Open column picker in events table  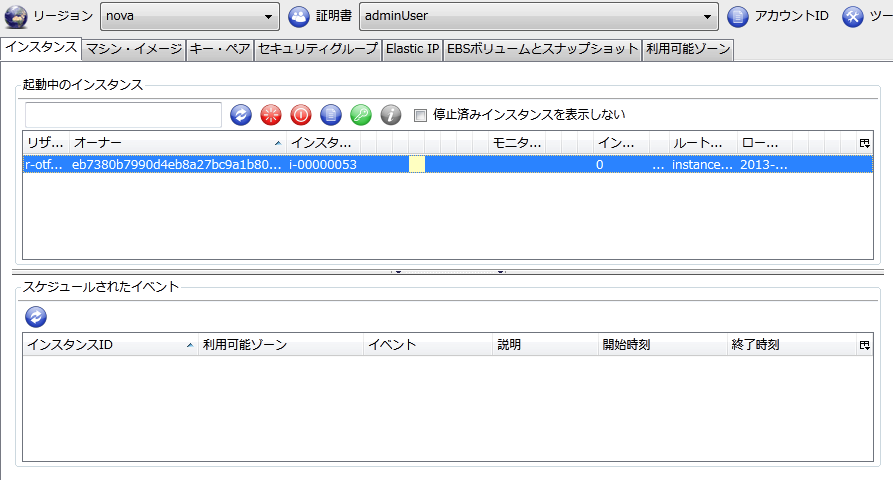click(x=864, y=345)
